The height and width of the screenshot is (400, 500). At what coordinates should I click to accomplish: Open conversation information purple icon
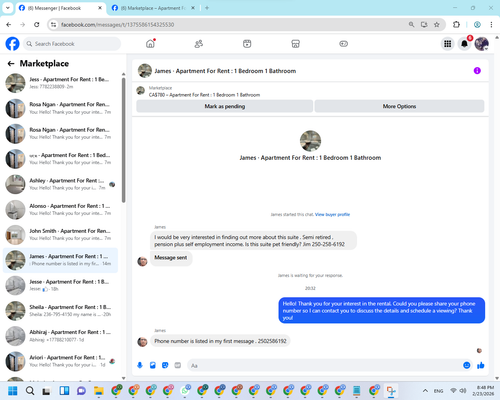[477, 71]
